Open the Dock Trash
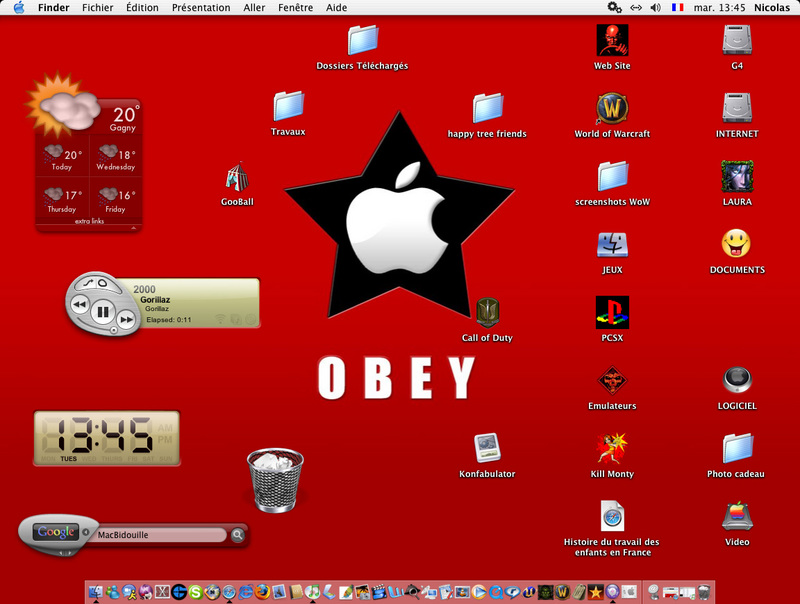 coord(704,592)
